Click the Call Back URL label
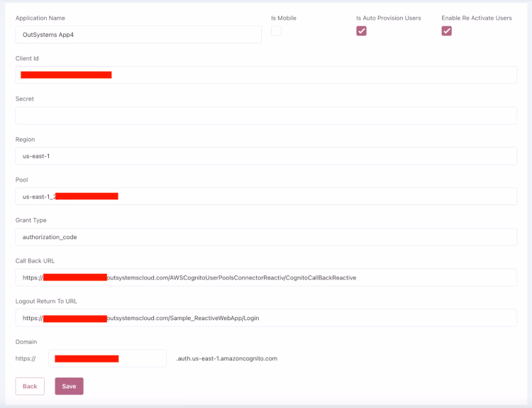This screenshot has width=532, height=408. (x=35, y=260)
